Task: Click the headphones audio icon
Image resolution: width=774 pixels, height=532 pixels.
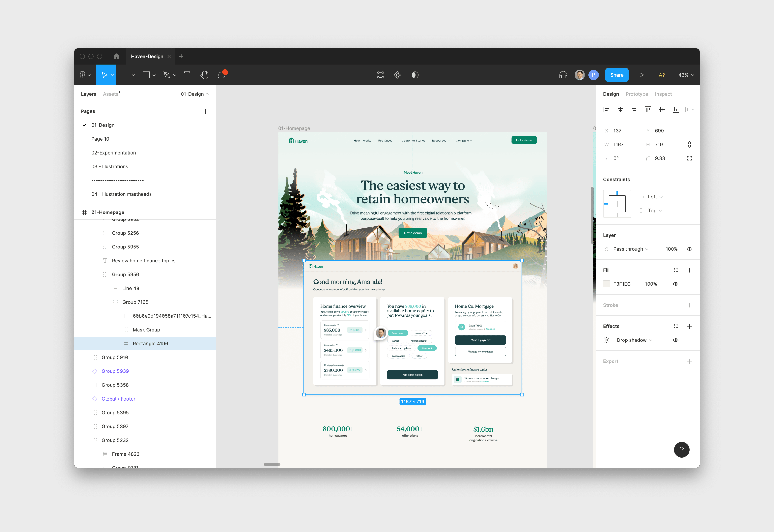Action: [x=563, y=75]
